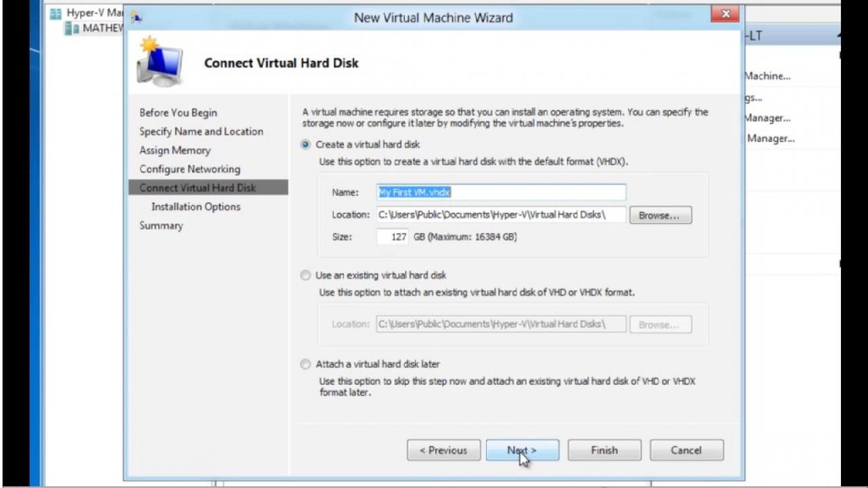Switch to Assign Memory step
The width and height of the screenshot is (868, 488).
tap(175, 150)
